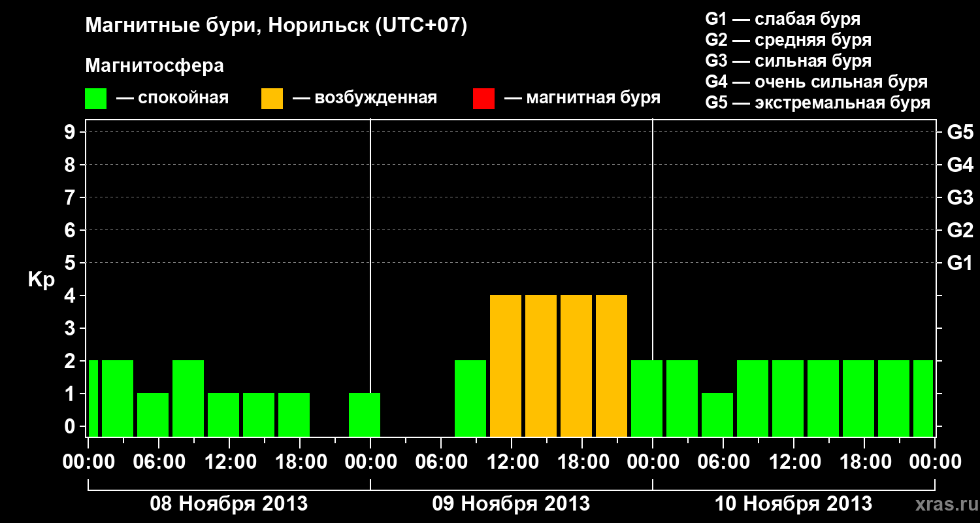Click the 'G5 — экстремальная буря' legend line
The width and height of the screenshot is (980, 523).
[817, 103]
